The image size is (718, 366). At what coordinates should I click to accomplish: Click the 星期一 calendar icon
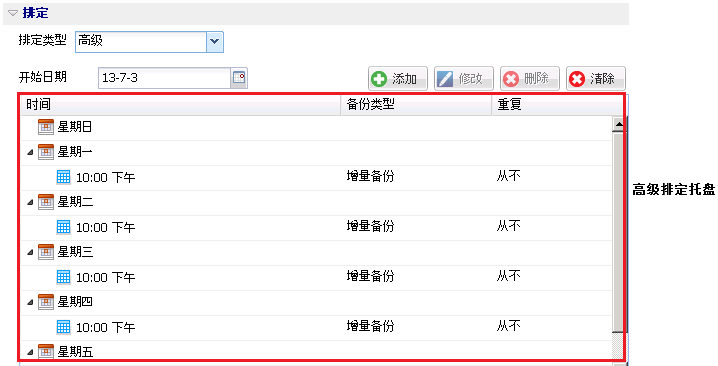pyautogui.click(x=46, y=152)
